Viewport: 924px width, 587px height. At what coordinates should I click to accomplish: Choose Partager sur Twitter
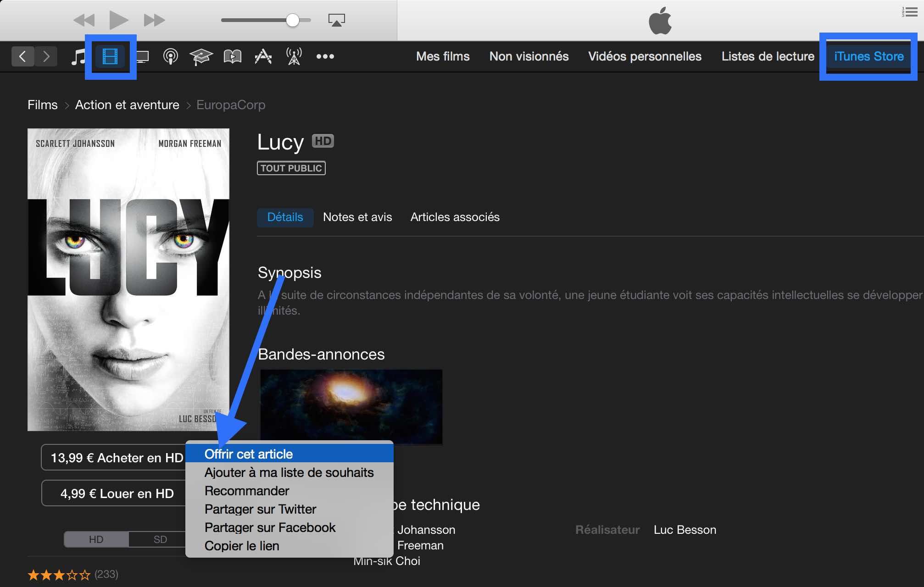(289, 509)
